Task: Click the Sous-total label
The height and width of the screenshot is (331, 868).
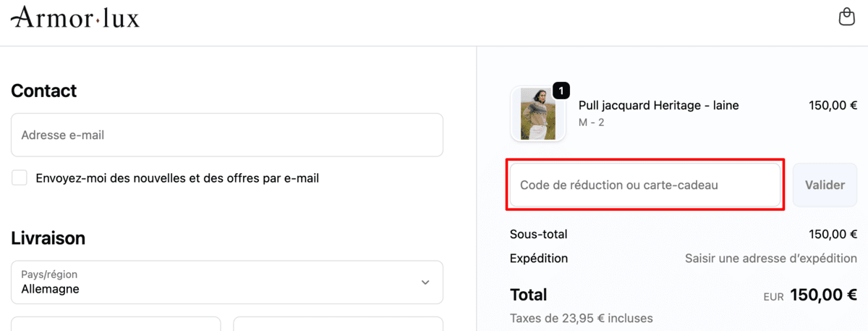Action: click(x=539, y=234)
